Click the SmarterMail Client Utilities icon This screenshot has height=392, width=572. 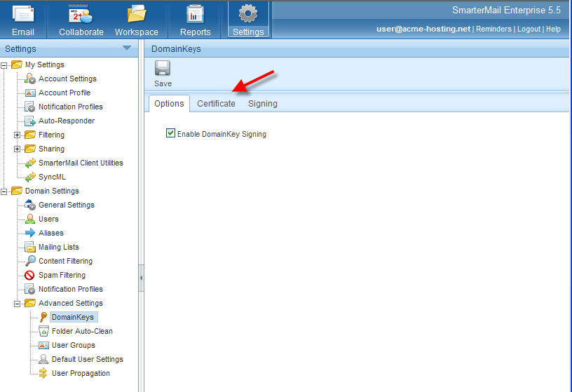(30, 163)
